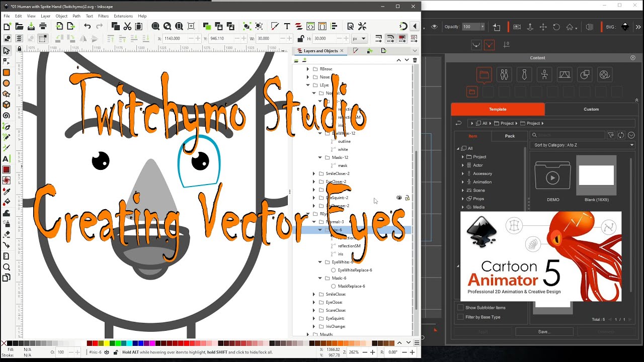Select the 3D Box tool
The width and height of the screenshot is (644, 362).
pos(7,105)
